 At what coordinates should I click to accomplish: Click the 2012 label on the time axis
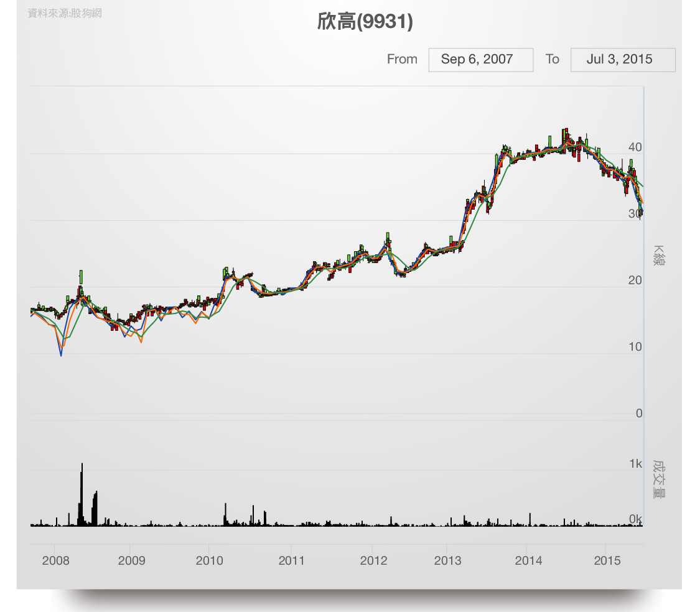(x=373, y=560)
